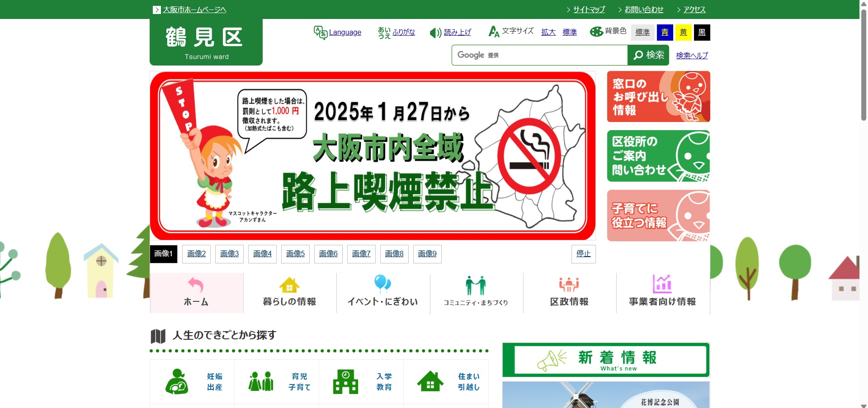Click the magnifier search button
The width and height of the screenshot is (868, 408).
point(648,55)
